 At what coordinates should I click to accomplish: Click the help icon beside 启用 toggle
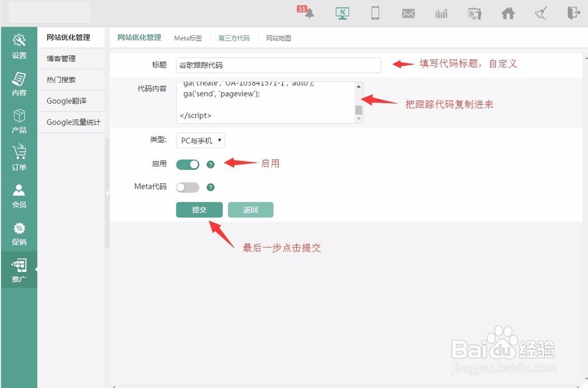(211, 165)
